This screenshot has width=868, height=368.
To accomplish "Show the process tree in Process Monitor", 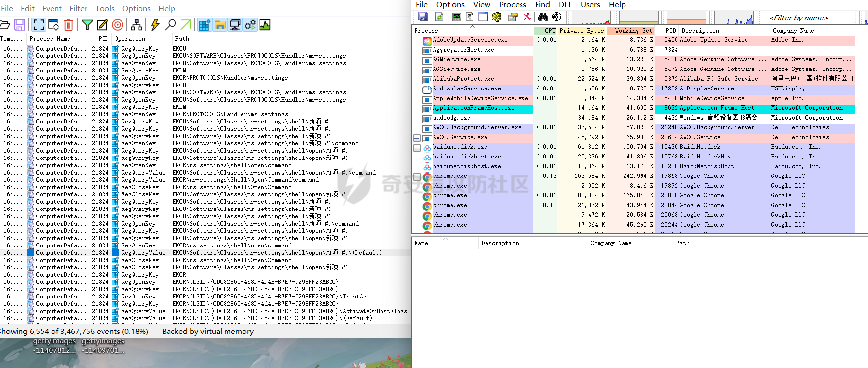I will (137, 25).
